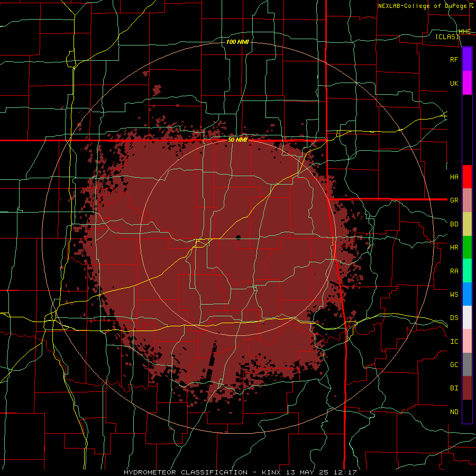Select the GR pink legend swatch

(467, 200)
